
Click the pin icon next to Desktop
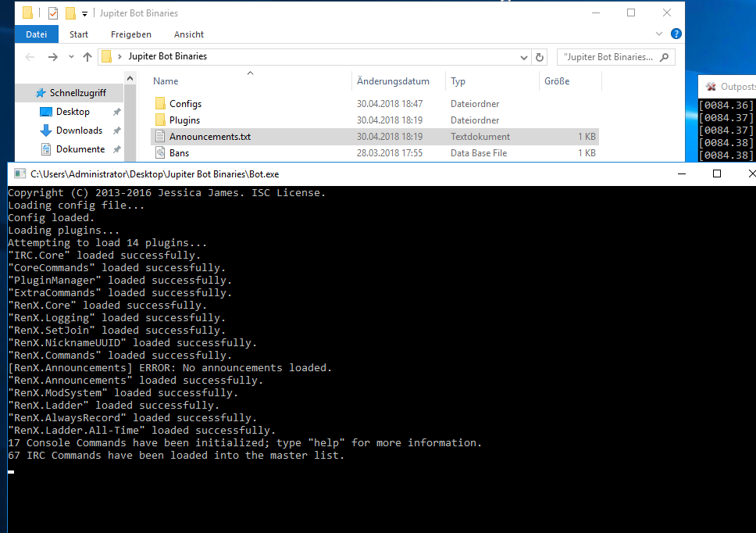[116, 112]
